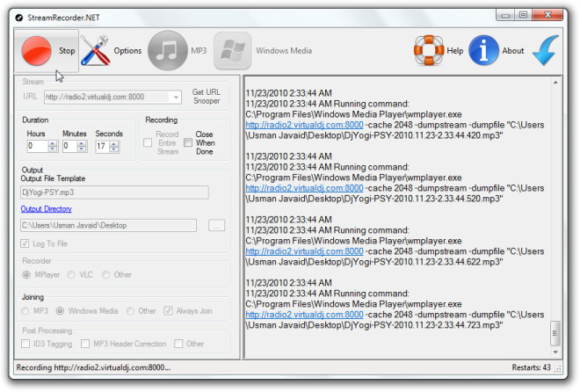Click the Minutes value field
580x392 pixels.
pyautogui.click(x=70, y=147)
